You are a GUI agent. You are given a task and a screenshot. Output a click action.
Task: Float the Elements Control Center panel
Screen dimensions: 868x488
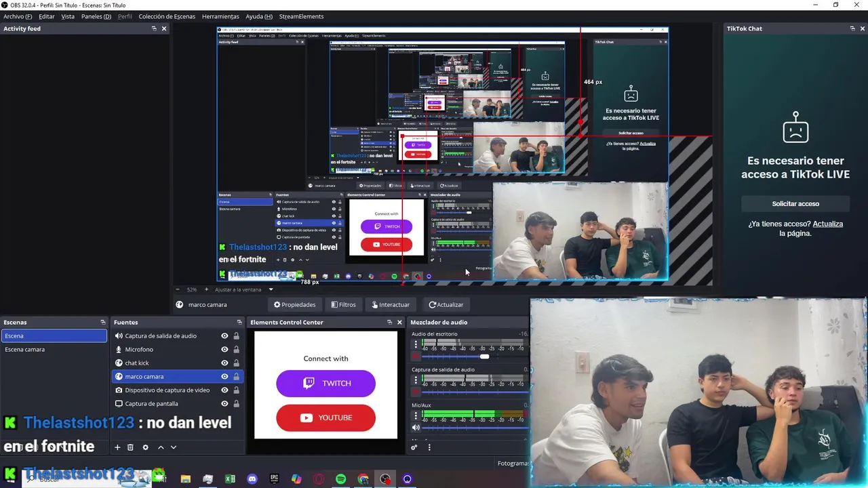pos(389,322)
